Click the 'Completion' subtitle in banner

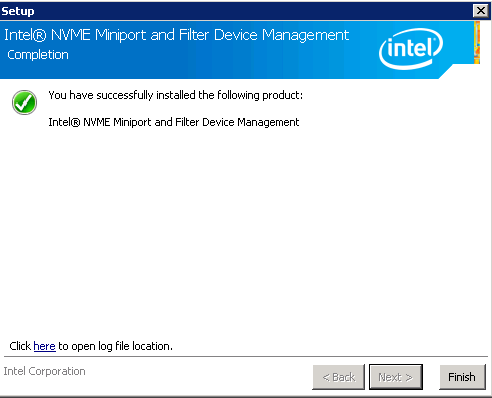(x=38, y=55)
